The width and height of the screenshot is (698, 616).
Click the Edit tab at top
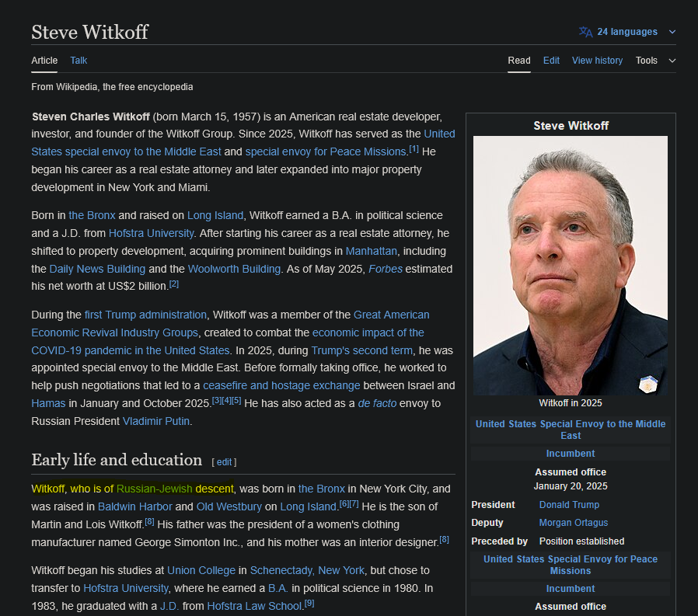[551, 61]
